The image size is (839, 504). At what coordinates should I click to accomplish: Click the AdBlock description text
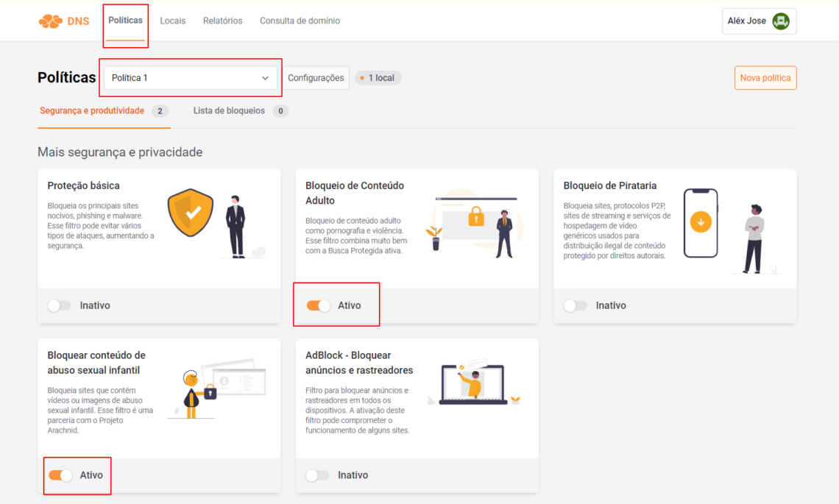(x=358, y=411)
